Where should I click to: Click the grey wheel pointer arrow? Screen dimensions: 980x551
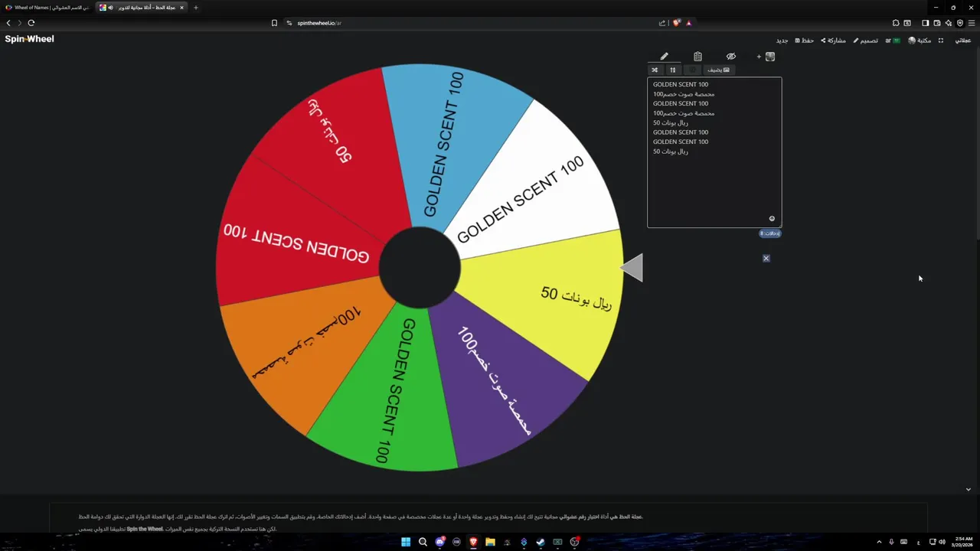click(632, 268)
